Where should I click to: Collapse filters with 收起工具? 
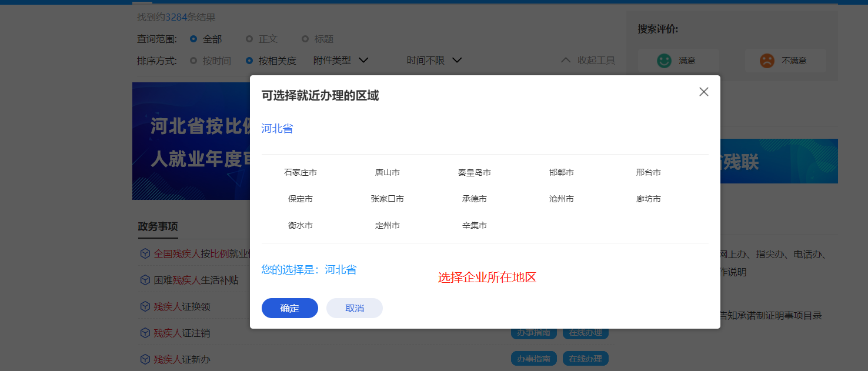(588, 60)
